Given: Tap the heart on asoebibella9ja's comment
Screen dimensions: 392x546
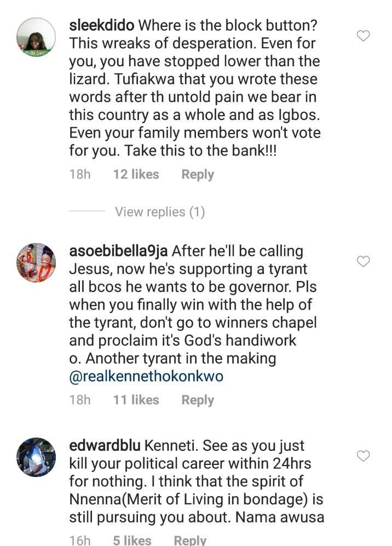Looking at the screenshot, I should [x=364, y=262].
